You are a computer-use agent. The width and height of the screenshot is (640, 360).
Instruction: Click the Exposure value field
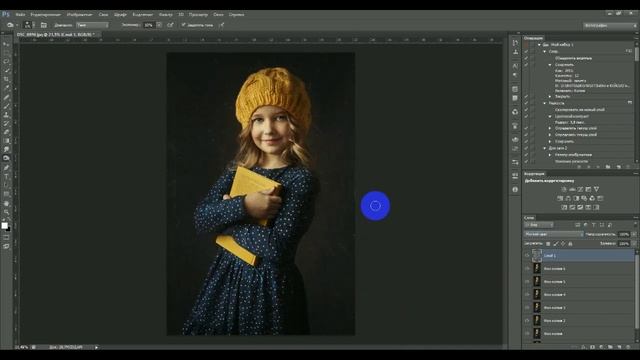tap(149, 25)
